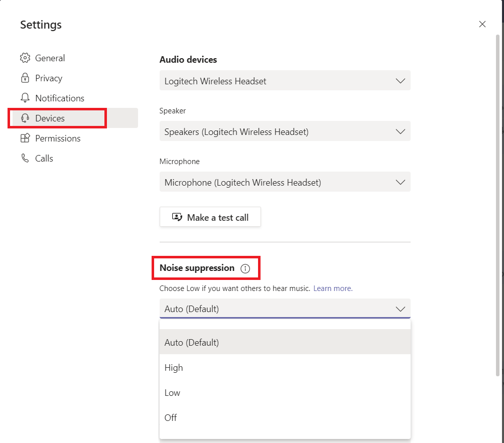Click Noise suppression info icon
504x443 pixels.
(x=245, y=268)
